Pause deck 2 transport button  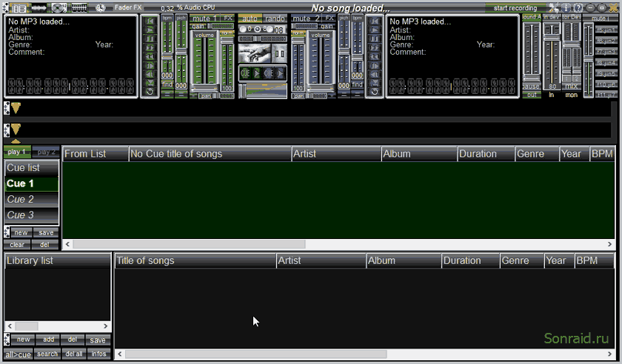point(374,39)
